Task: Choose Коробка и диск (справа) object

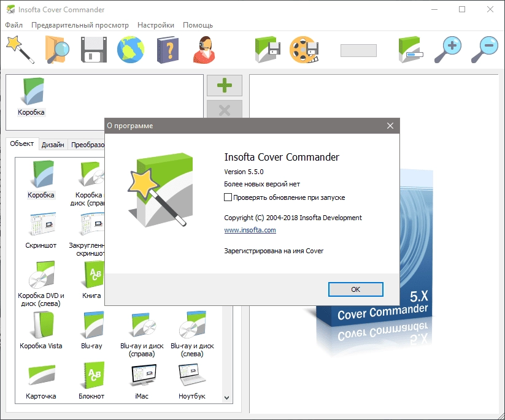Action: tap(88, 183)
